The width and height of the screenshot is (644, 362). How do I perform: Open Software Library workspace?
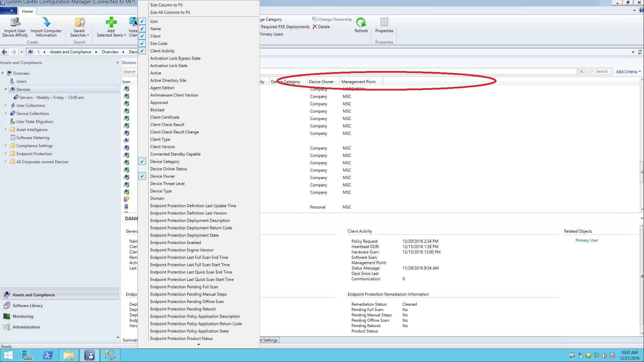pos(60,306)
